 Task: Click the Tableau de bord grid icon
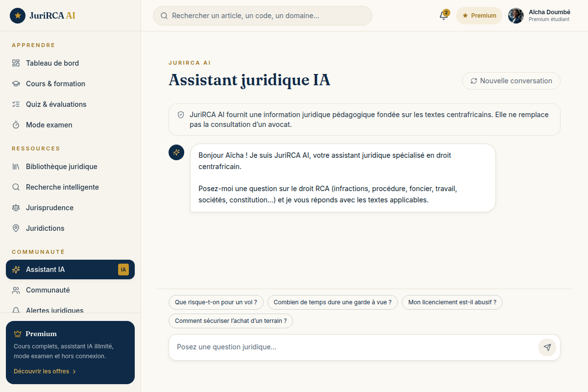(16, 63)
